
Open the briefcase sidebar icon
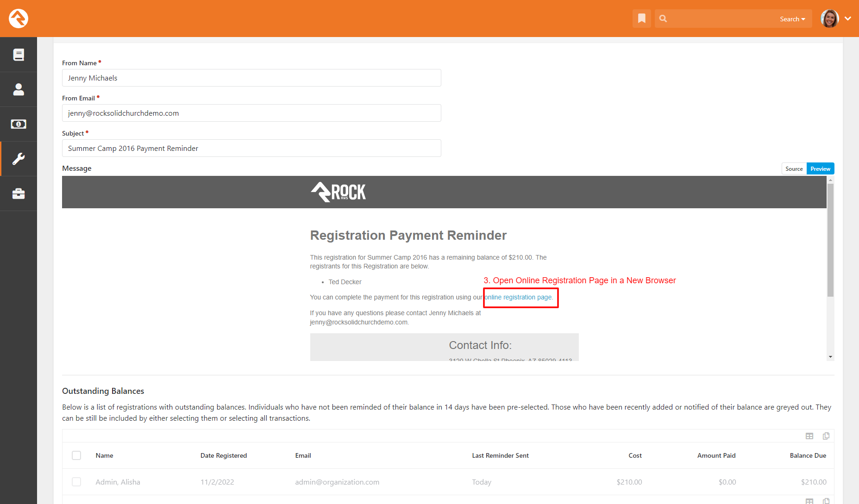[x=19, y=193]
